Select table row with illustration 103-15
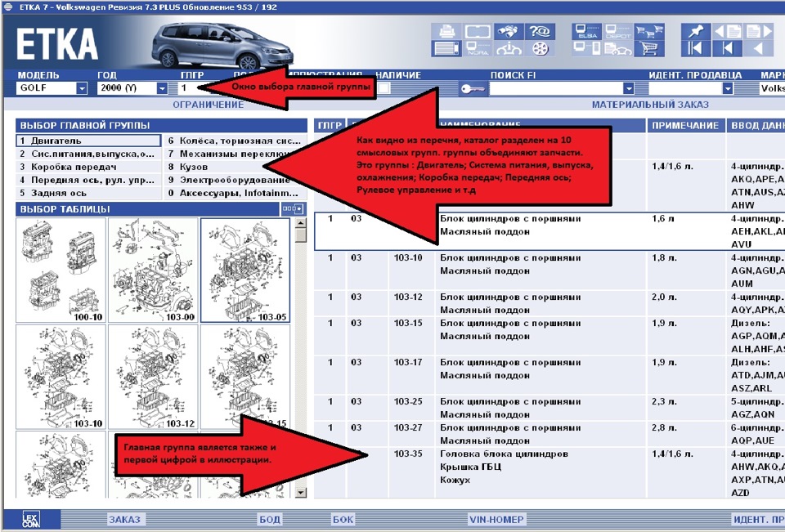The image size is (785, 532). point(549,336)
